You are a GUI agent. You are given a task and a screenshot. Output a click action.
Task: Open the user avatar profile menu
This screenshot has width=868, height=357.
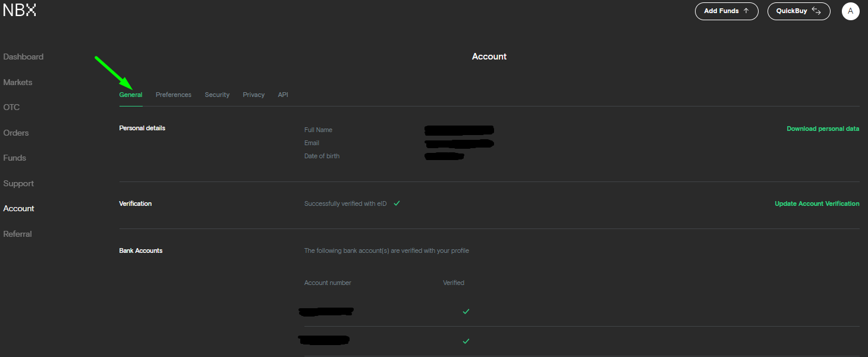point(850,11)
